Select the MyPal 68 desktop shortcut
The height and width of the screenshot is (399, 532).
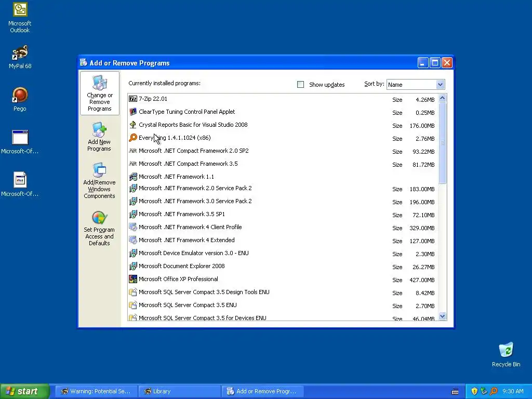point(20,57)
